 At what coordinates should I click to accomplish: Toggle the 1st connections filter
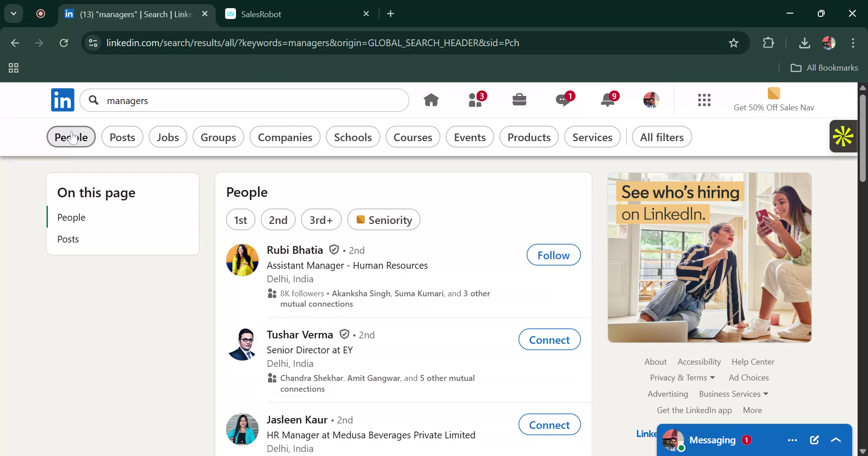(x=240, y=219)
